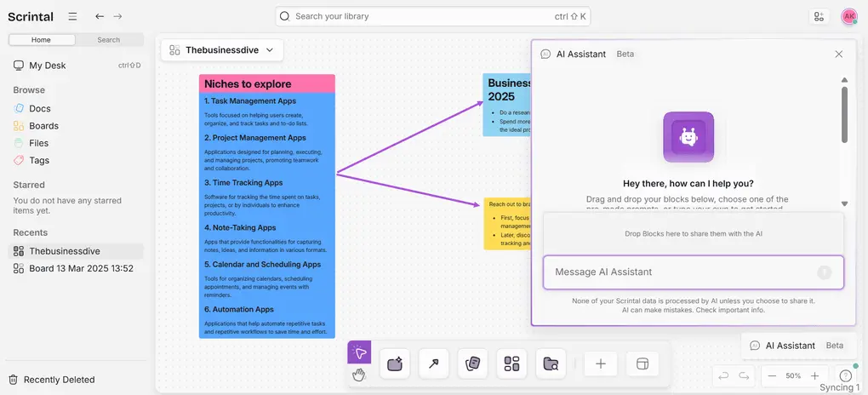Add a new AI card block
868x395 pixels.
(395, 364)
